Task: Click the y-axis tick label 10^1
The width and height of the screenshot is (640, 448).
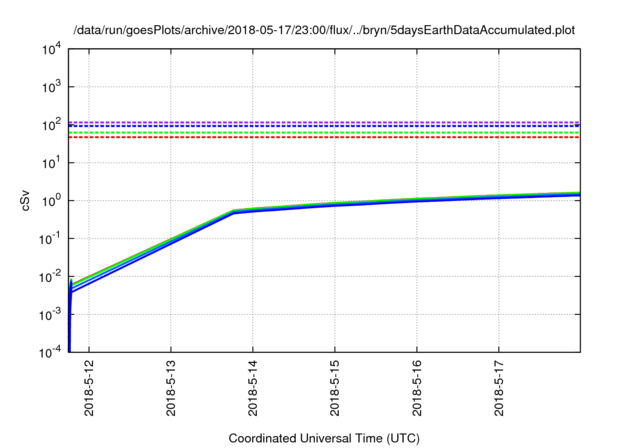Action: [52, 163]
